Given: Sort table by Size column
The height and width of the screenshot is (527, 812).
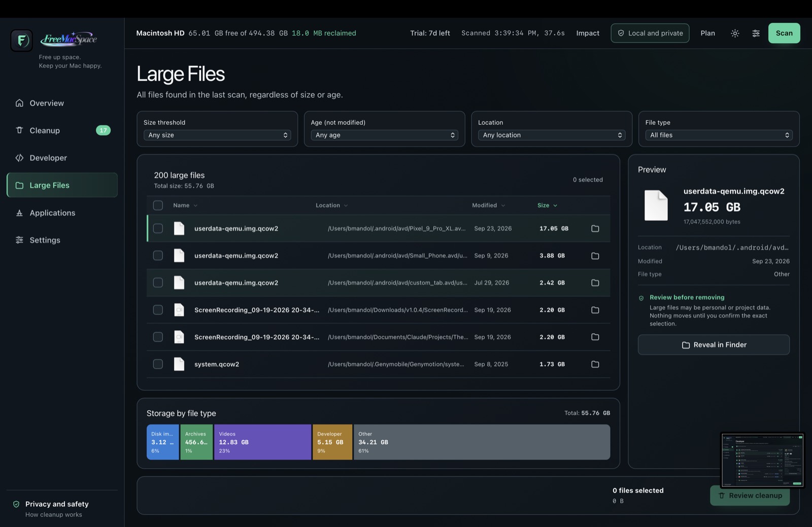Looking at the screenshot, I should [x=548, y=205].
